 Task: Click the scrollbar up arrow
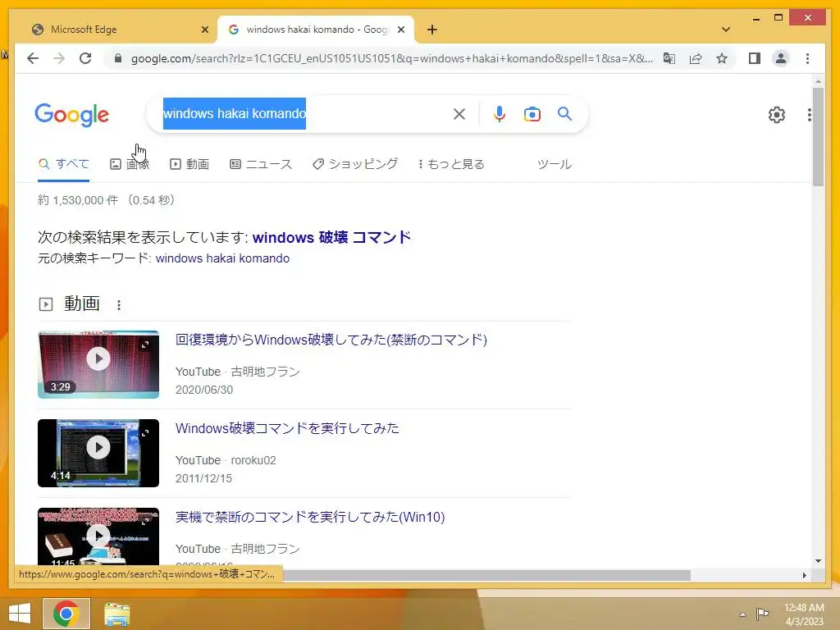[818, 81]
